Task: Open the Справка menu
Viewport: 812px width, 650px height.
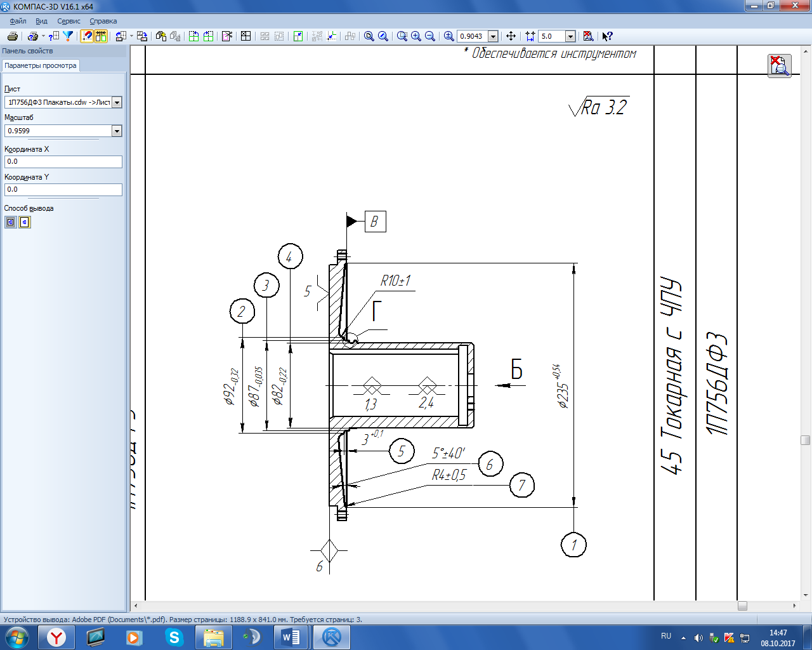Action: [x=103, y=21]
